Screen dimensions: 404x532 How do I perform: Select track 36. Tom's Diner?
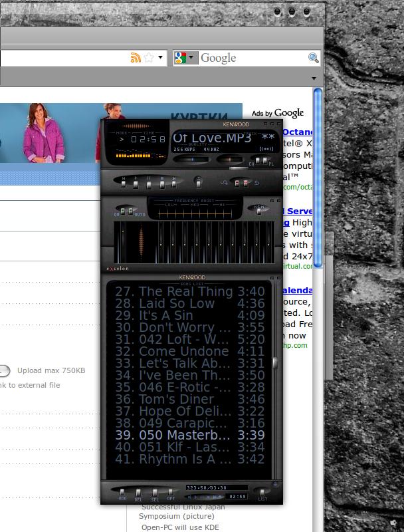[x=190, y=400]
